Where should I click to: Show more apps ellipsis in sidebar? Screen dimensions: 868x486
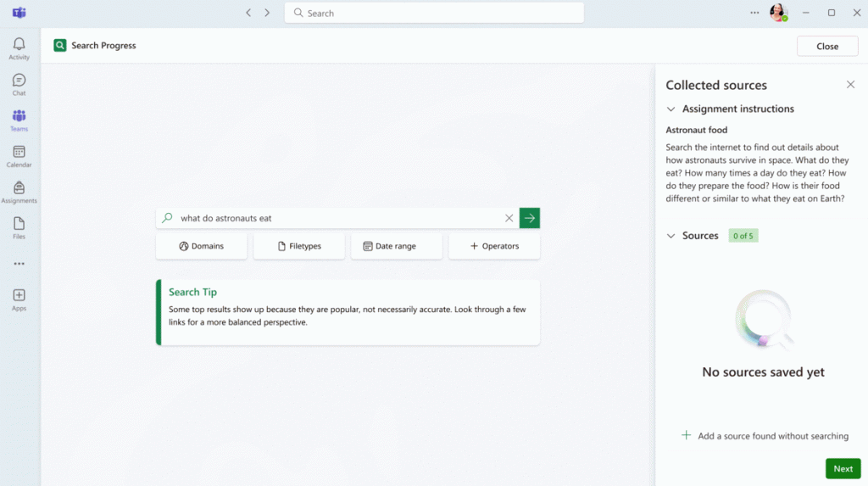coord(19,264)
